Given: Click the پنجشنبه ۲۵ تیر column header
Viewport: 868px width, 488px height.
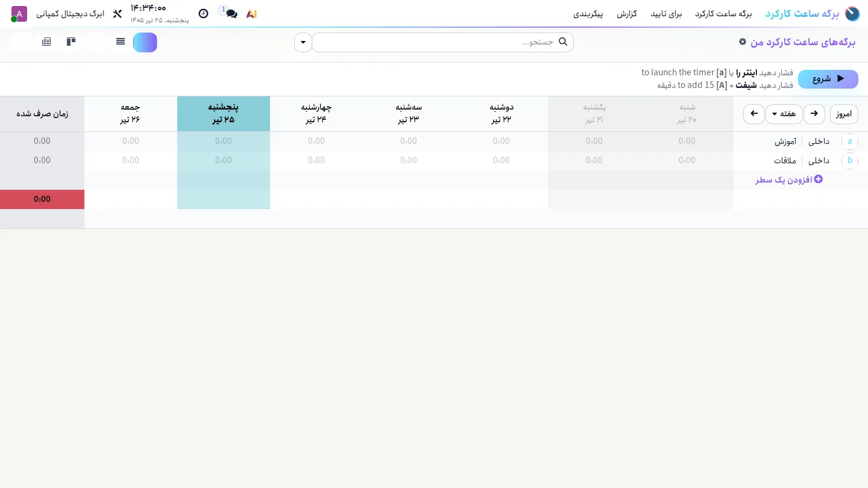Looking at the screenshot, I should [224, 113].
